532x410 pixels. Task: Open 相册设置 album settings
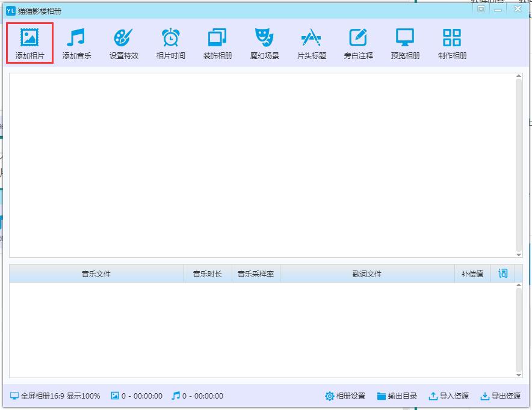coord(345,396)
